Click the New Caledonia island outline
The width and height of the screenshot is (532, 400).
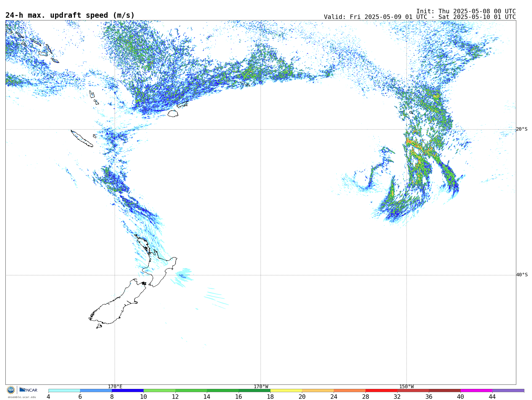pos(82,139)
